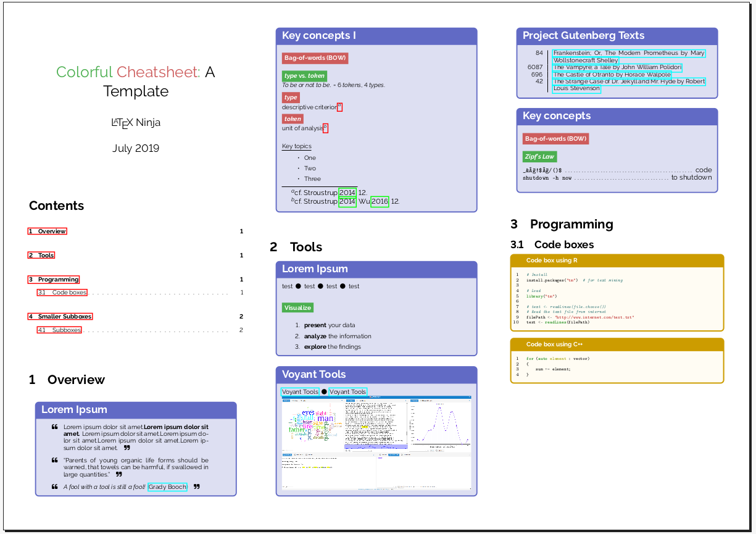Click the 'Key topics' underlined label

click(297, 146)
